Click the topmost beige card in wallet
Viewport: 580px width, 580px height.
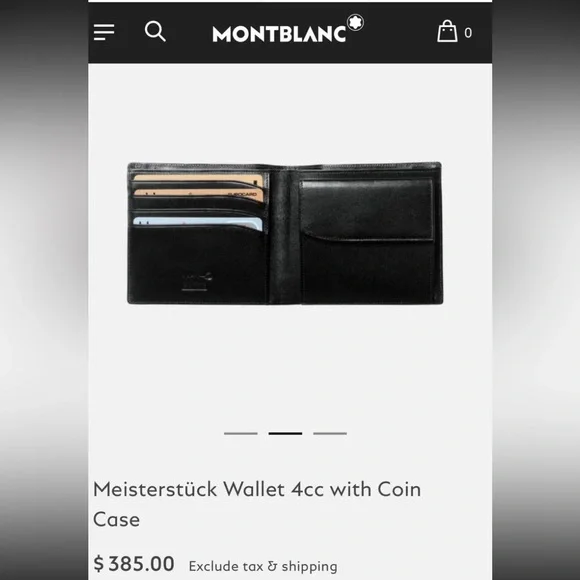(x=198, y=179)
